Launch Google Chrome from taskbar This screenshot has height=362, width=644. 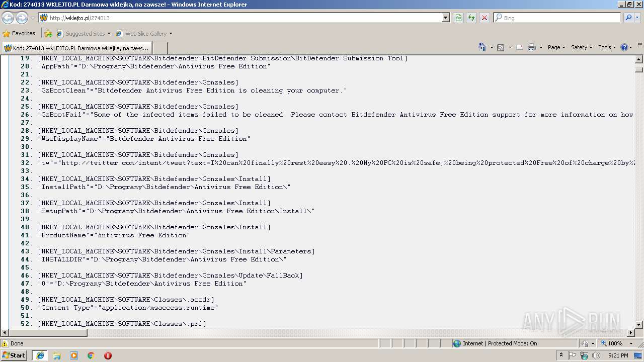tap(91, 355)
